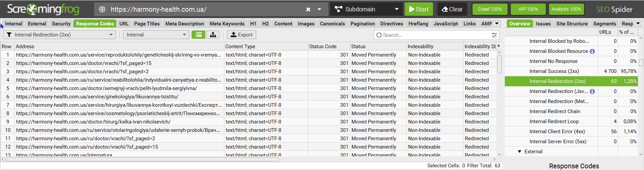Select Internal Client Error (4xx) row

coord(557,132)
